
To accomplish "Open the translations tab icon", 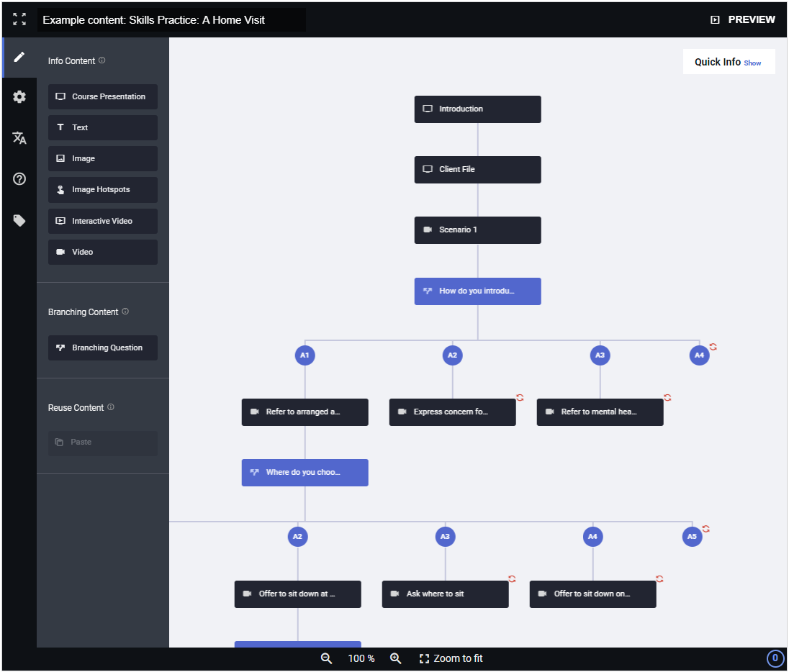I will [19, 138].
